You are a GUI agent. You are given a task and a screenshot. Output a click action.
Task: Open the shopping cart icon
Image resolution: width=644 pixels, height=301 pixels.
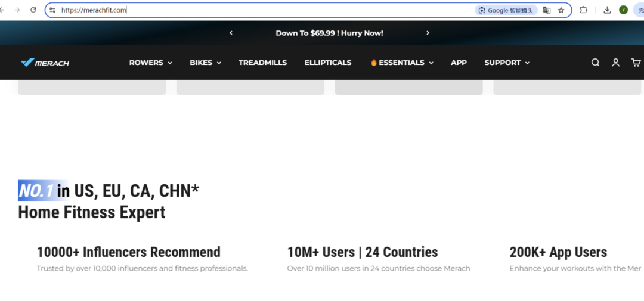pos(636,63)
